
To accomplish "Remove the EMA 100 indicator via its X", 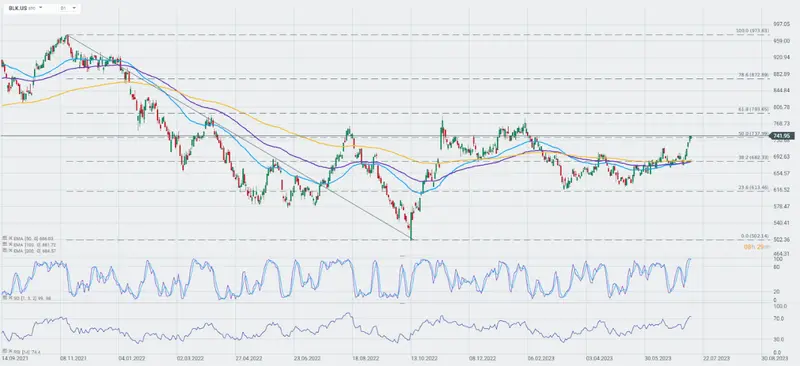I will pos(10,245).
